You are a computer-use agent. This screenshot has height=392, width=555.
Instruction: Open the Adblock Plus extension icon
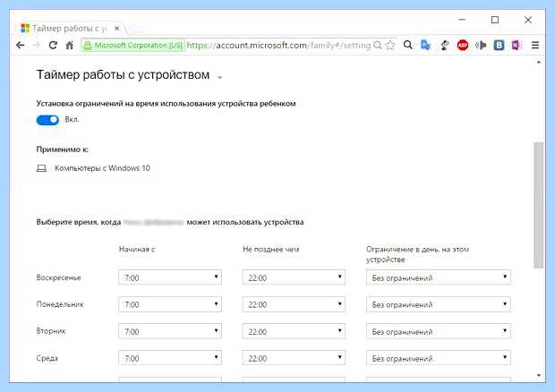tap(463, 46)
